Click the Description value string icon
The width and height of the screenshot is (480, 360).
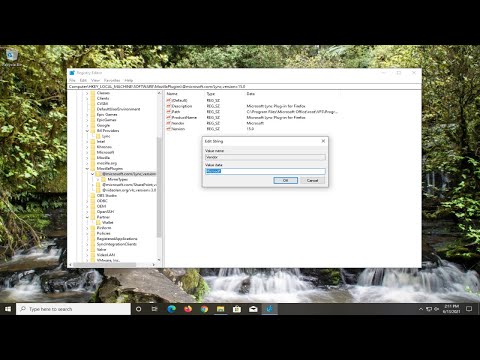click(169, 106)
